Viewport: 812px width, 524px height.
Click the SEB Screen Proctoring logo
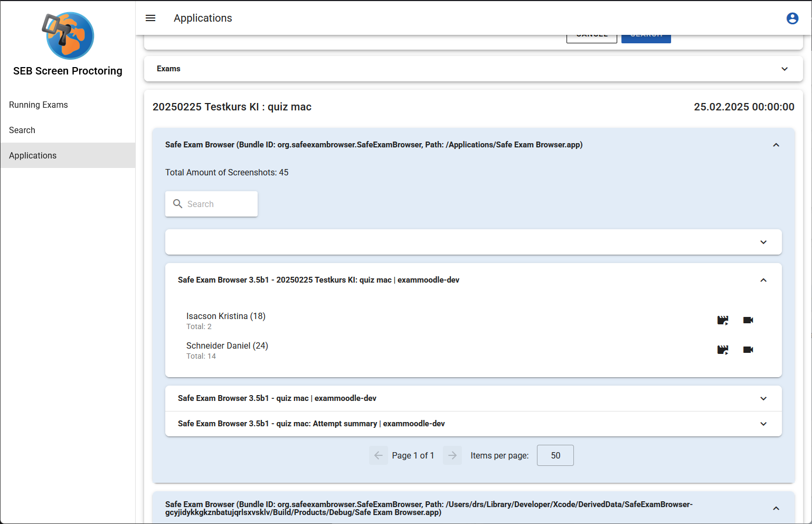click(68, 35)
